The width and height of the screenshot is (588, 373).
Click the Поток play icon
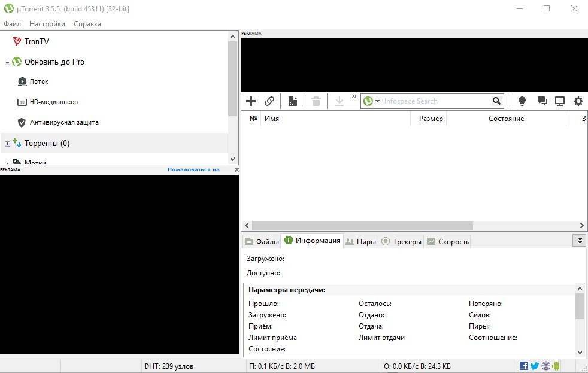[22, 81]
